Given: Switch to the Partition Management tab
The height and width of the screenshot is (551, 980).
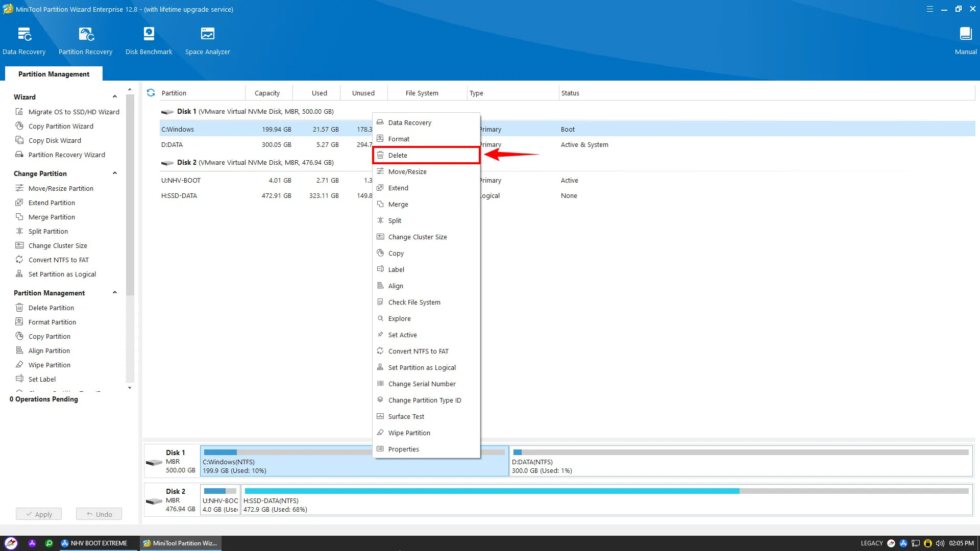Looking at the screenshot, I should click(x=54, y=74).
